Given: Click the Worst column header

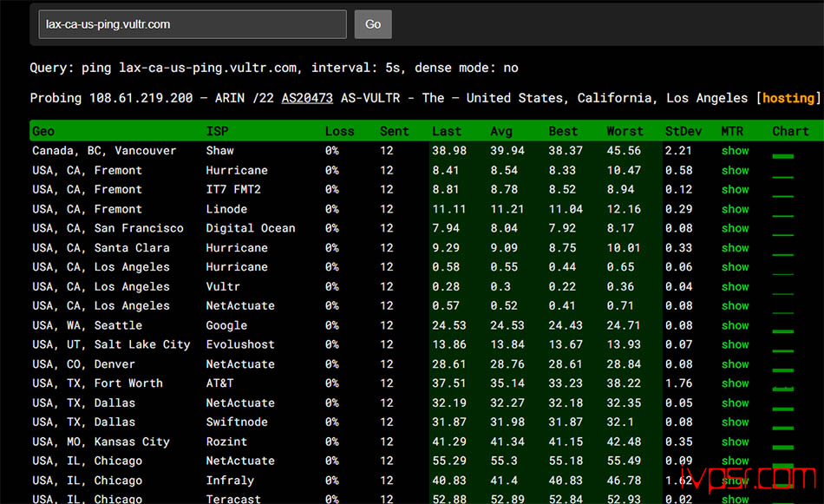Looking at the screenshot, I should click(x=625, y=131).
